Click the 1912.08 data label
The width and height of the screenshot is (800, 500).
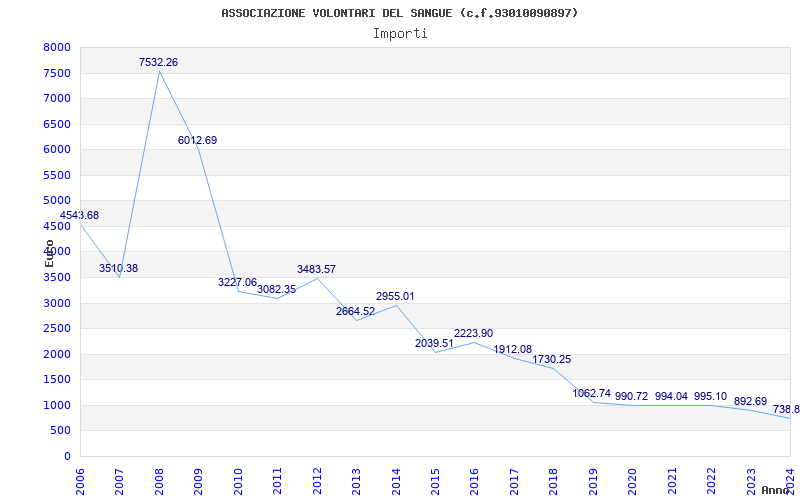(x=513, y=349)
